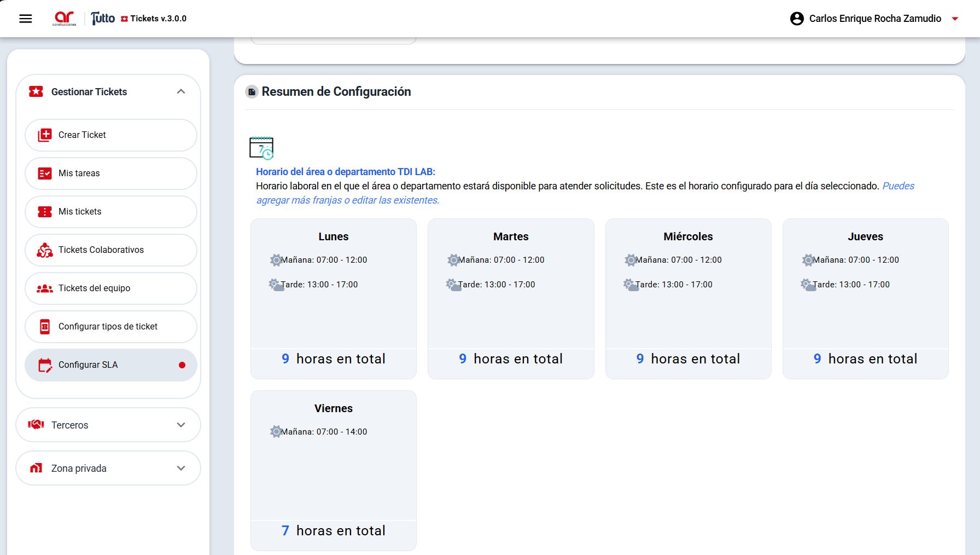The width and height of the screenshot is (980, 555).
Task: Open the hamburger navigation menu
Action: [26, 19]
